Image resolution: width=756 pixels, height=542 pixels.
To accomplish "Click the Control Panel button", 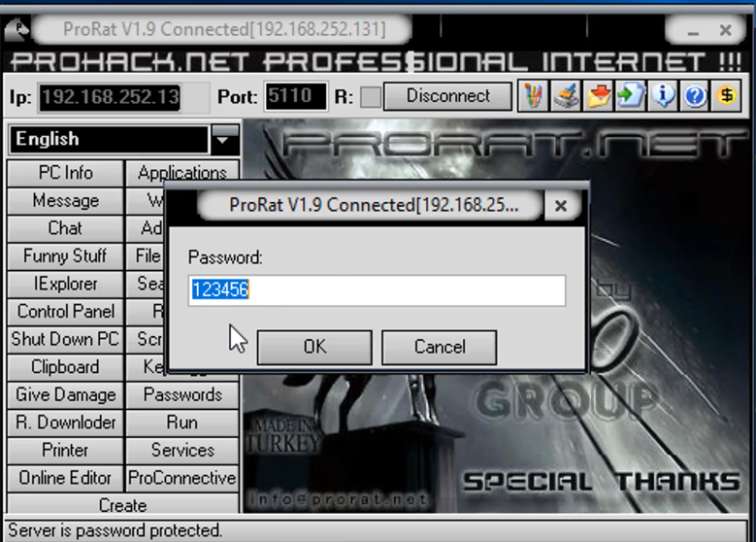I will [66, 312].
